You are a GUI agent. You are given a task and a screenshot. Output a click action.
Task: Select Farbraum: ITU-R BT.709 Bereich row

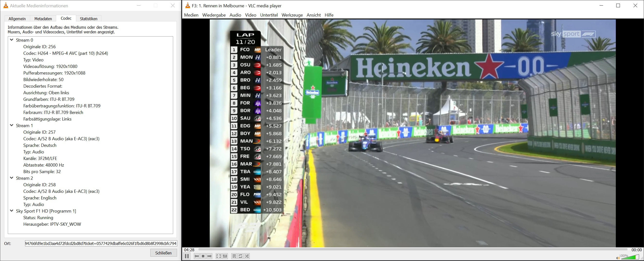coord(53,112)
